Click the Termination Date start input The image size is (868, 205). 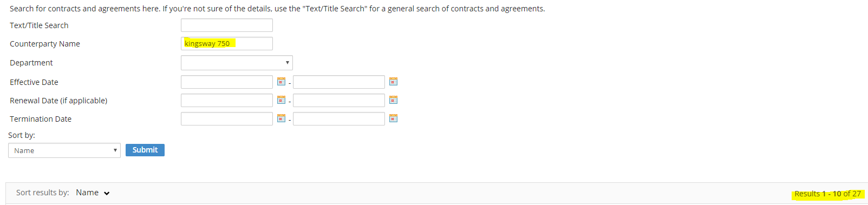(x=227, y=118)
